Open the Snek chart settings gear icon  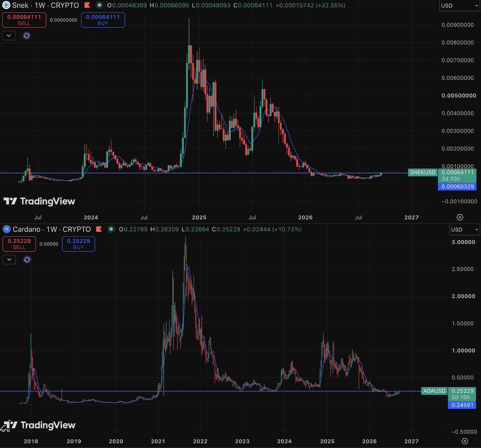(460, 217)
